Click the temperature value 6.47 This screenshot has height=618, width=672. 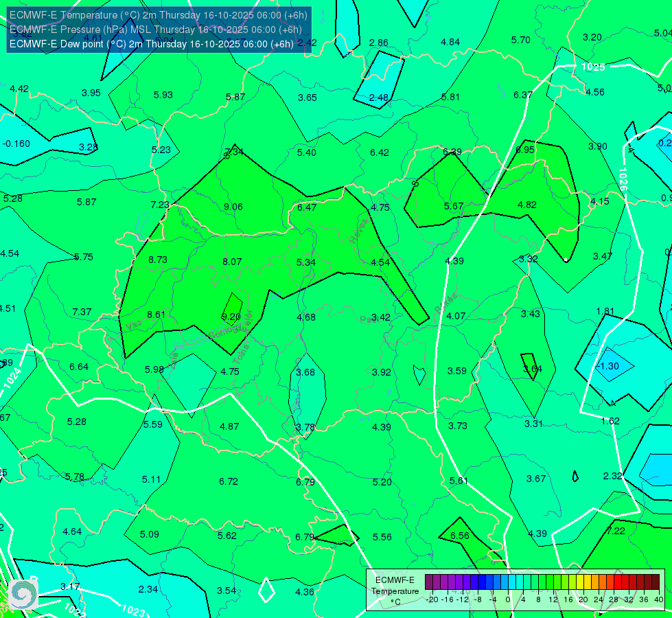tap(307, 207)
